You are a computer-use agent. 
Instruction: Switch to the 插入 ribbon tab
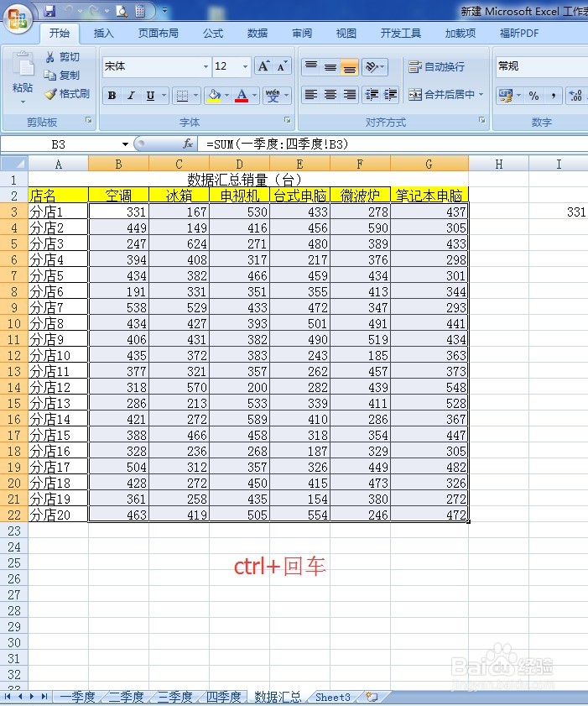103,34
